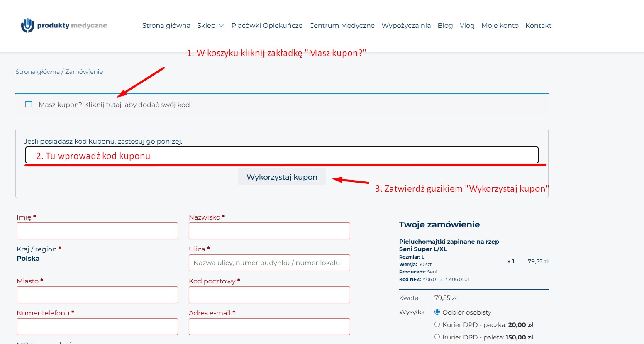The image size is (644, 344).
Task: Click the coupon window icon
Action: tap(29, 104)
